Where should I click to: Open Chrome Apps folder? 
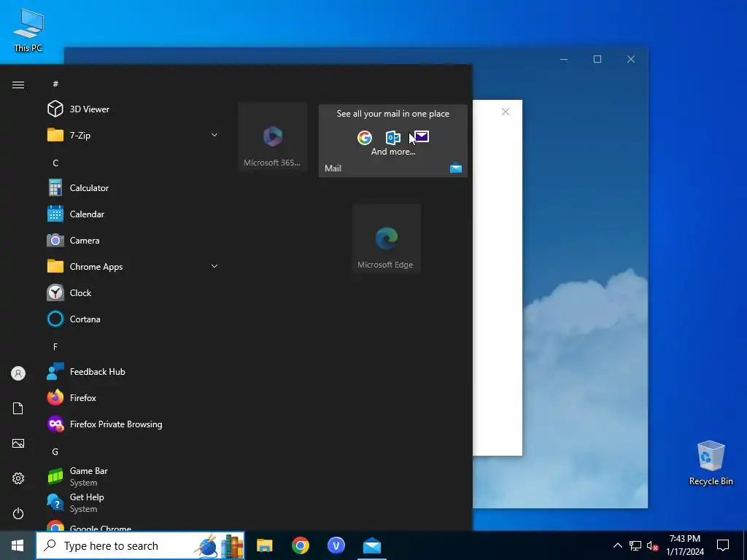pos(133,267)
